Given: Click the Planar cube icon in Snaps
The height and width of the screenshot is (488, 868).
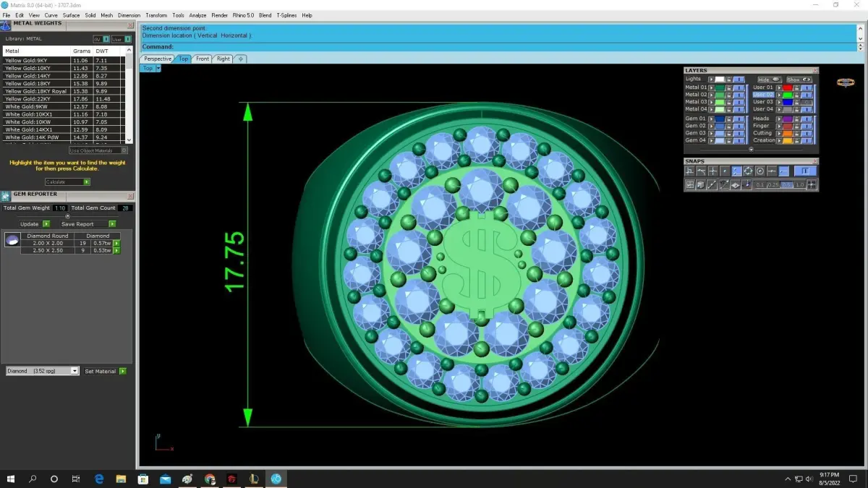Looking at the screenshot, I should pos(701,184).
